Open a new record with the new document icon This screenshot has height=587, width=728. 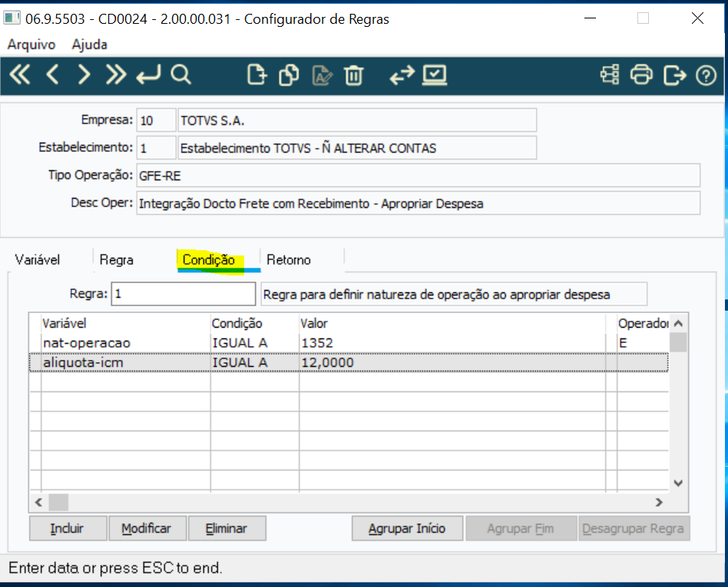[256, 75]
